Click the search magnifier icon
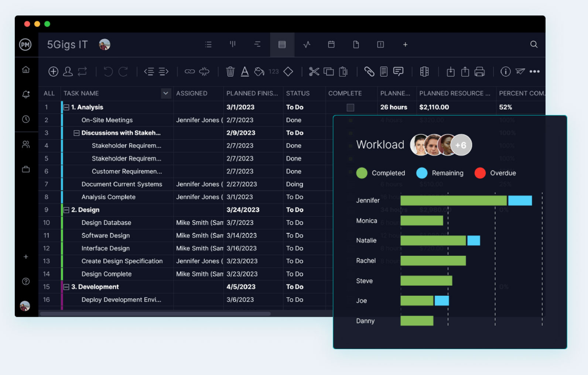The height and width of the screenshot is (375, 588). click(x=534, y=45)
